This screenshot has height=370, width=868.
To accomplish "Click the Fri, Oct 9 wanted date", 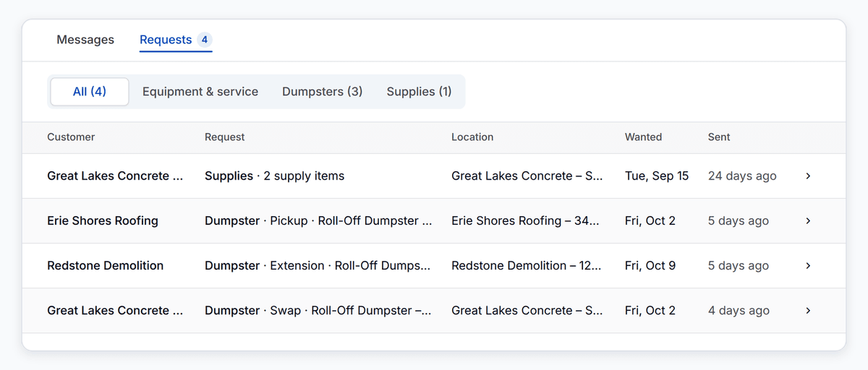I will 650,266.
